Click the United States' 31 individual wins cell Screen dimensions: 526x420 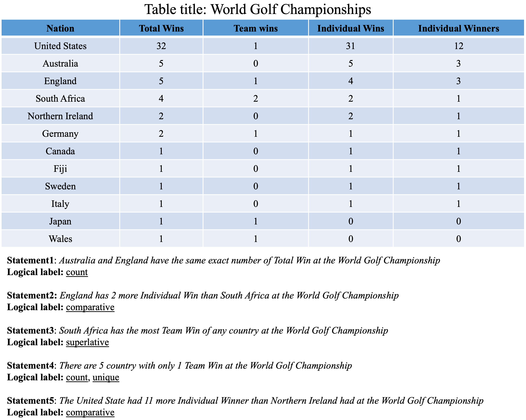point(351,46)
